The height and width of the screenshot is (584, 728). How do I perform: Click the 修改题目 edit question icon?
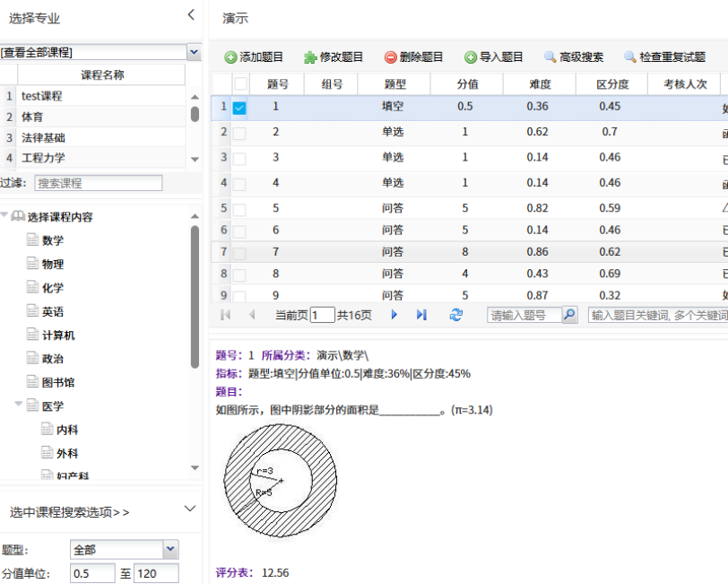pos(310,57)
